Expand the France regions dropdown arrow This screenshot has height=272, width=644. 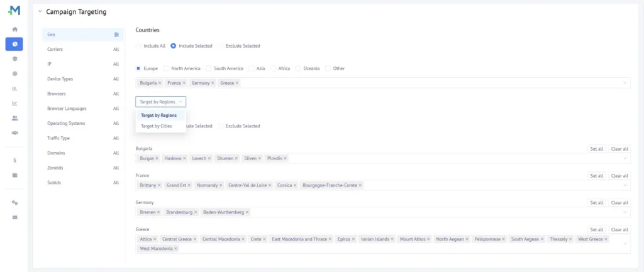click(625, 185)
